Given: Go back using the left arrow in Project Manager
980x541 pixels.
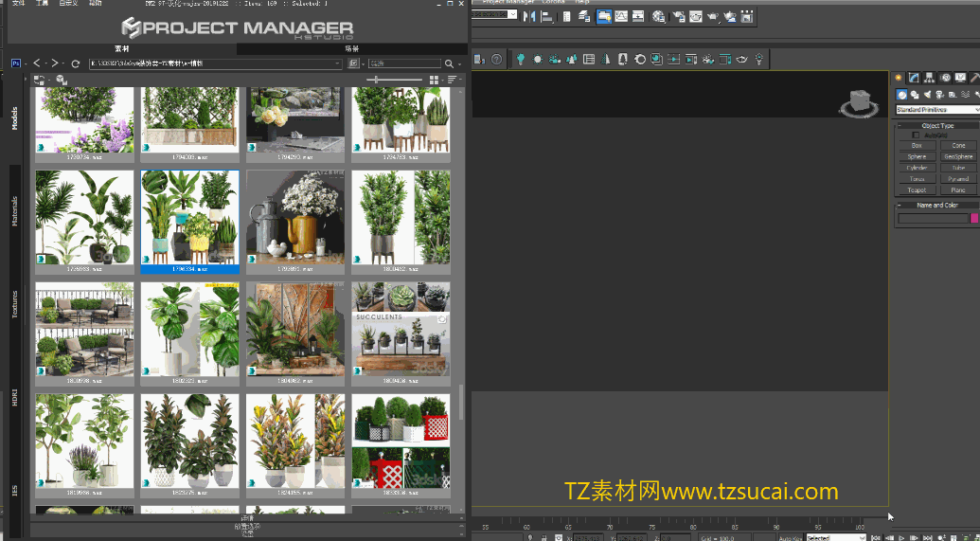Looking at the screenshot, I should tap(37, 63).
